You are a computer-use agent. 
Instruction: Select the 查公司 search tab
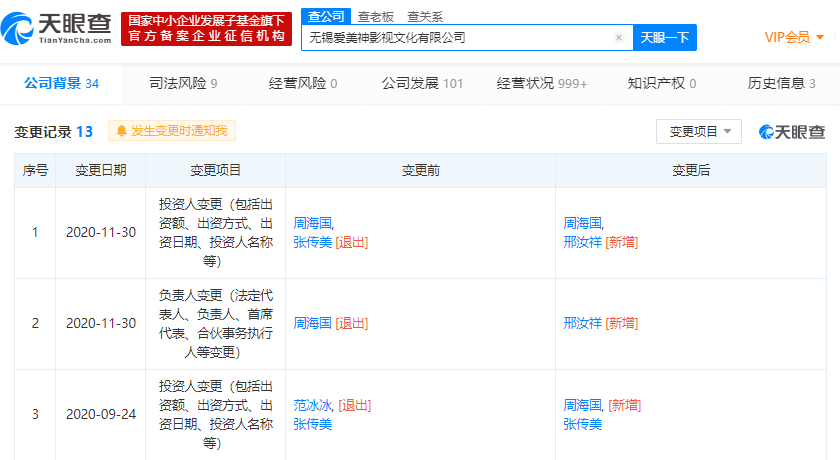tap(325, 17)
